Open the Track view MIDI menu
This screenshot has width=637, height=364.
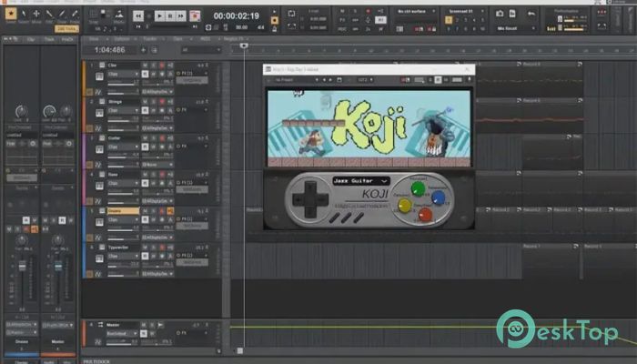pos(205,39)
